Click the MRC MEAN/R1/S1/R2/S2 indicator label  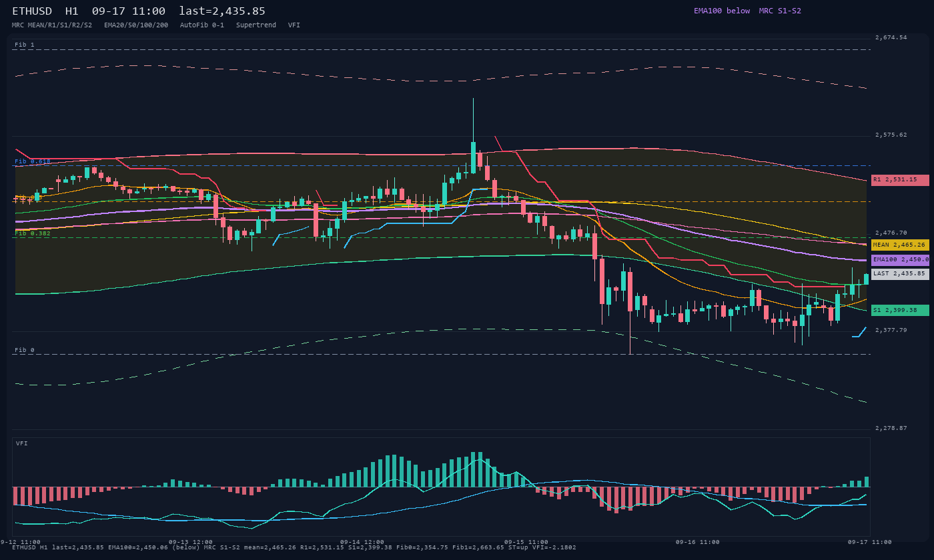pyautogui.click(x=52, y=25)
